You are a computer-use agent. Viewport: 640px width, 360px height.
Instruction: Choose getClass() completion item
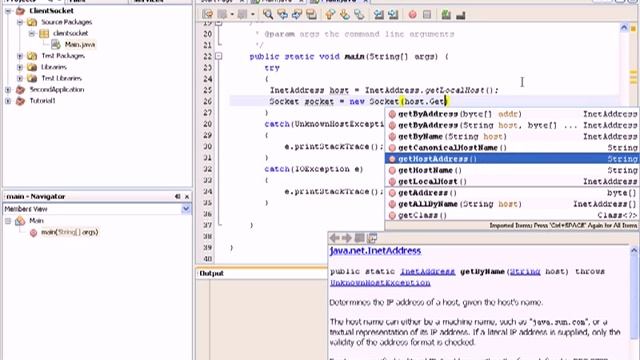click(512, 215)
